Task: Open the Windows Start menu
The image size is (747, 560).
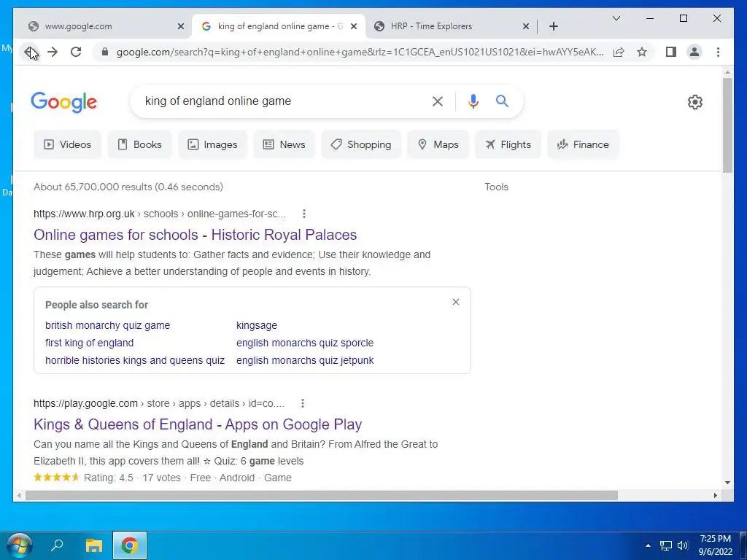Action: 19,545
